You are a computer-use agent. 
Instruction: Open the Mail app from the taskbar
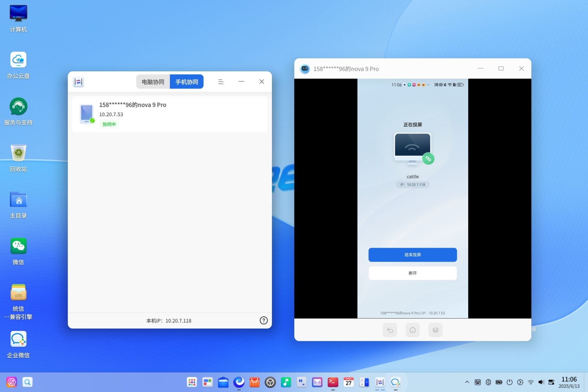[x=317, y=382]
